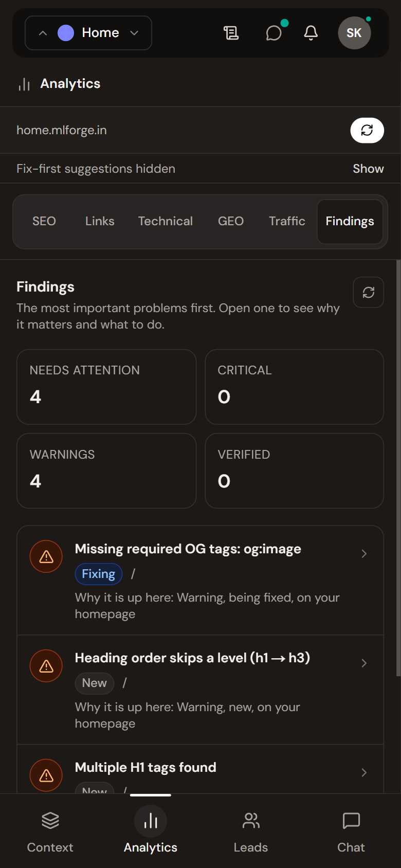The height and width of the screenshot is (868, 401).
Task: Open the SK profile avatar
Action: coord(354,33)
